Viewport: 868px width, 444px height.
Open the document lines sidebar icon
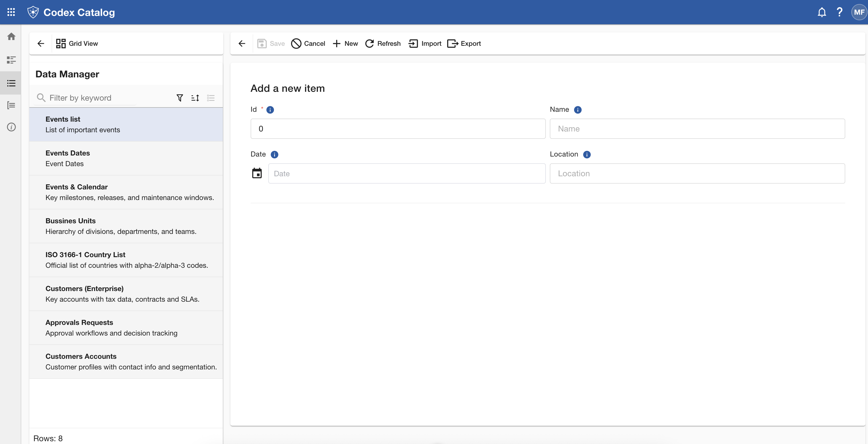click(x=11, y=105)
